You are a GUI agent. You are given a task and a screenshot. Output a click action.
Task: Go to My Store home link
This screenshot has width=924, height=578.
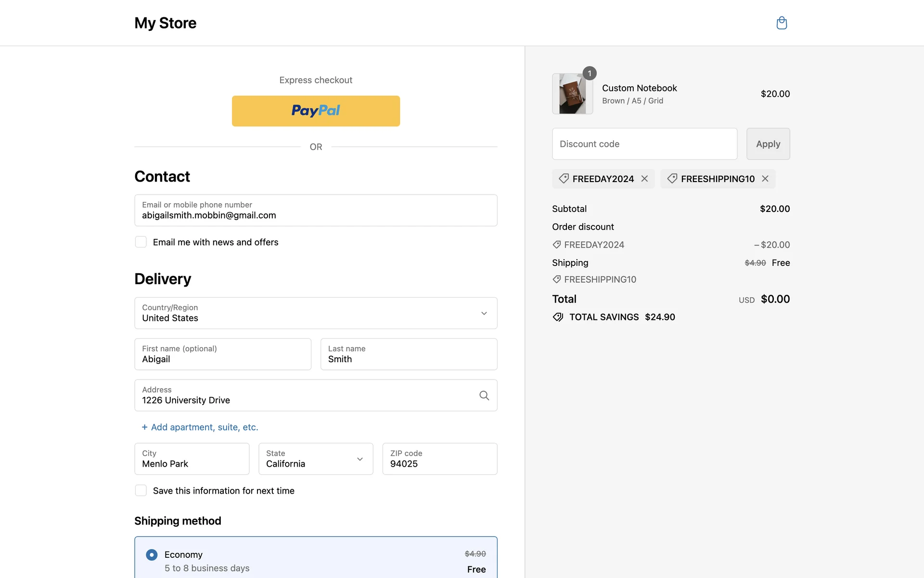(x=165, y=23)
